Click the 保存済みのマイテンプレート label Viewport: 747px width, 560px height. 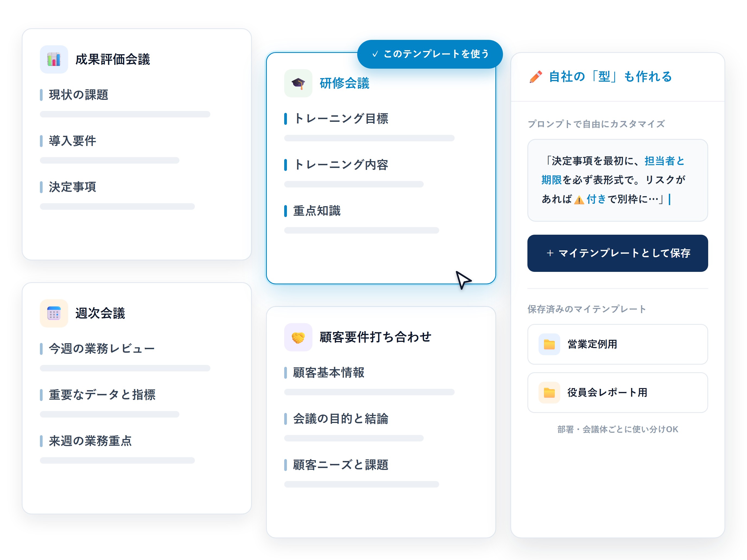587,309
